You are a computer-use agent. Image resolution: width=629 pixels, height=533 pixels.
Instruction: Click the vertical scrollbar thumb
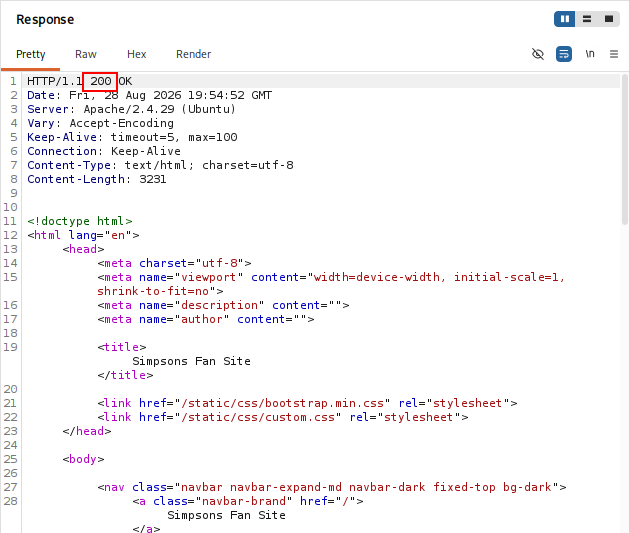click(625, 149)
